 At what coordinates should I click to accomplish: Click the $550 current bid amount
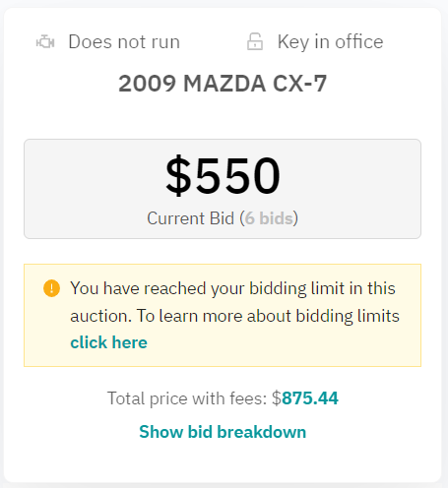pyautogui.click(x=223, y=176)
